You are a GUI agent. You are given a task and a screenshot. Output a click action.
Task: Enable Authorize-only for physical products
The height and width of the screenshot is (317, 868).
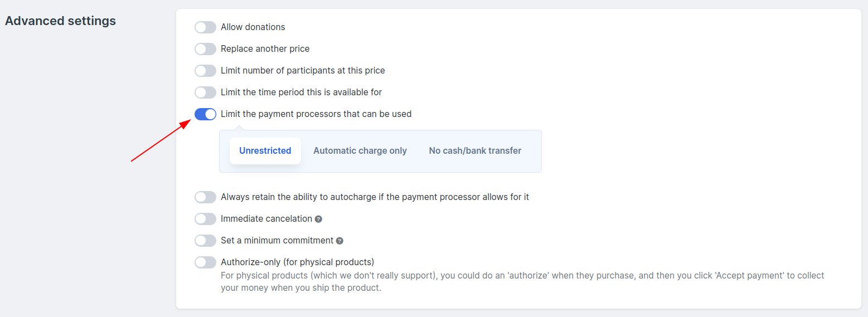pyautogui.click(x=205, y=262)
